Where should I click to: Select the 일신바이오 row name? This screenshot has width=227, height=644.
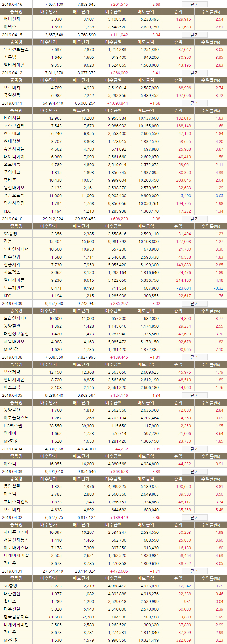tap(14, 188)
